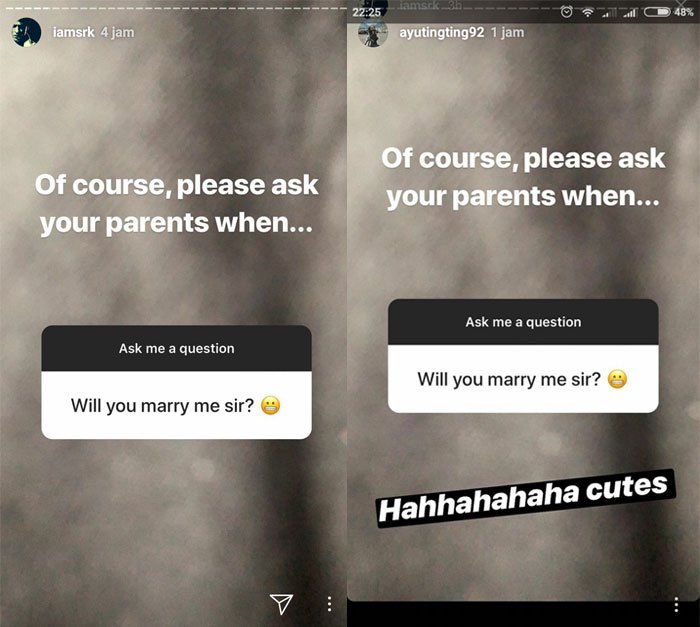Tap the paper plane send icon
Viewport: 700px width, 627px height.
click(x=281, y=604)
